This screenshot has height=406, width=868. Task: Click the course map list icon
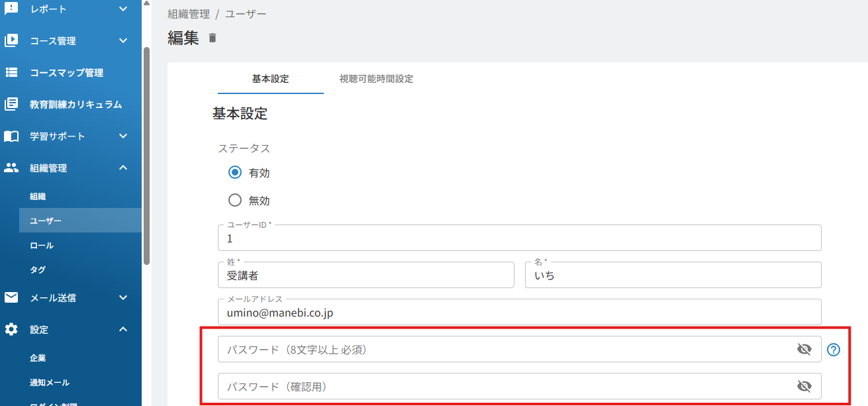click(11, 72)
